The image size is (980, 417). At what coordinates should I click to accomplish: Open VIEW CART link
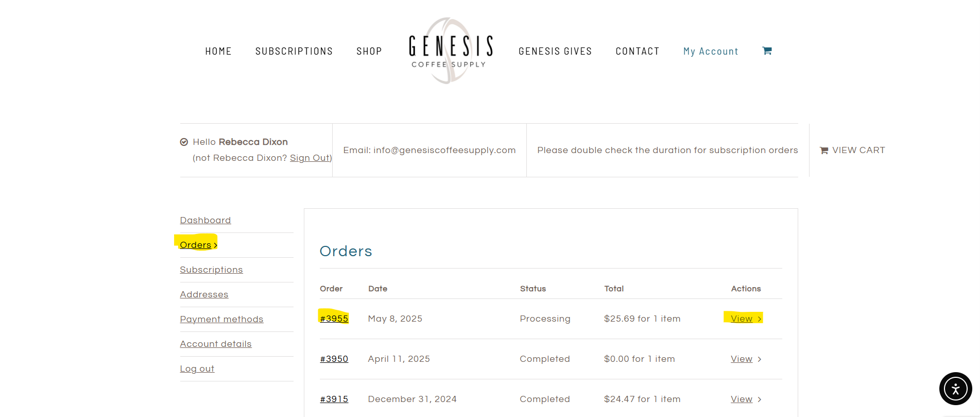tap(852, 150)
